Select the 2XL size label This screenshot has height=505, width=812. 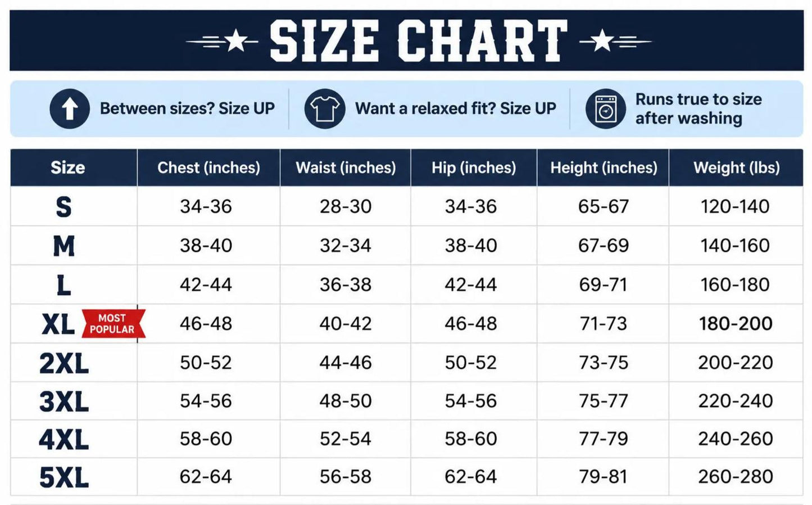point(64,363)
